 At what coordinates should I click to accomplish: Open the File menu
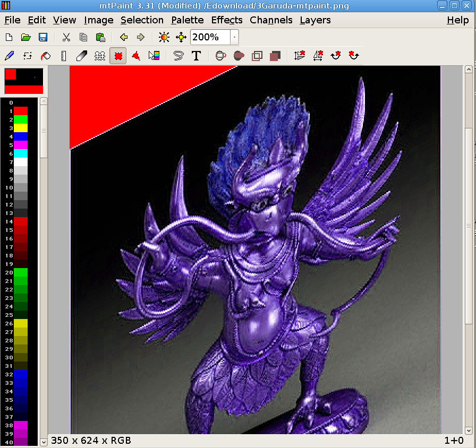[x=12, y=20]
